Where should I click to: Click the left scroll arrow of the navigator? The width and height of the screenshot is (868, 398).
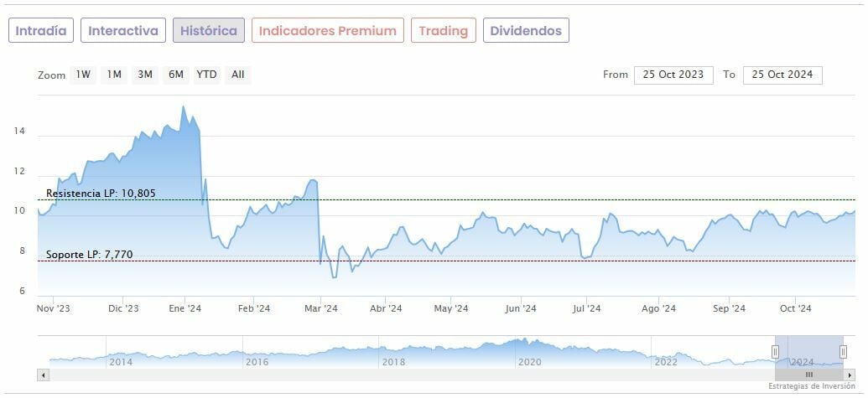click(x=43, y=375)
